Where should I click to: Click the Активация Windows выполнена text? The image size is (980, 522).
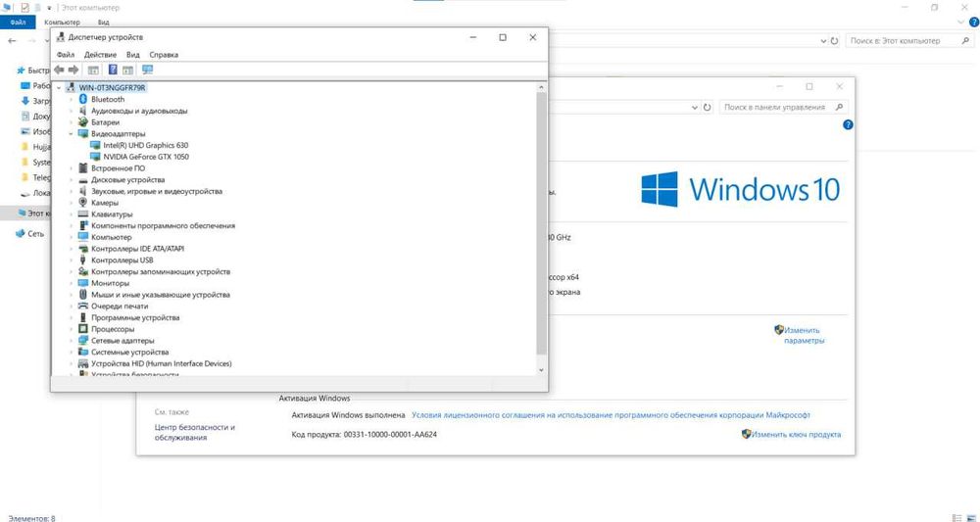pyautogui.click(x=348, y=414)
